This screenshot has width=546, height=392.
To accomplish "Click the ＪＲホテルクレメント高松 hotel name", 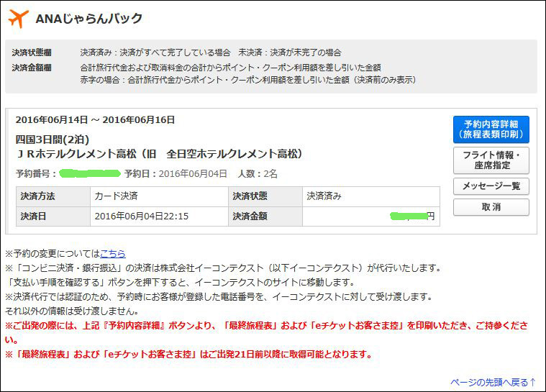I will click(160, 154).
